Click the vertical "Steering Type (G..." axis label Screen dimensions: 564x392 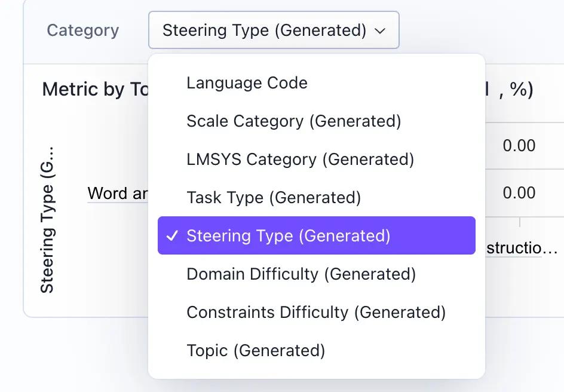click(x=47, y=219)
